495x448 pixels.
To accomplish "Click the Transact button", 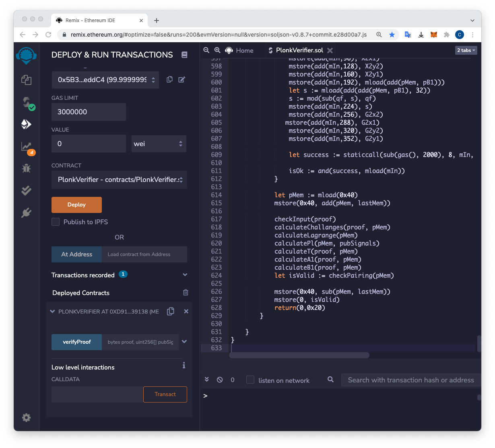I will [165, 394].
